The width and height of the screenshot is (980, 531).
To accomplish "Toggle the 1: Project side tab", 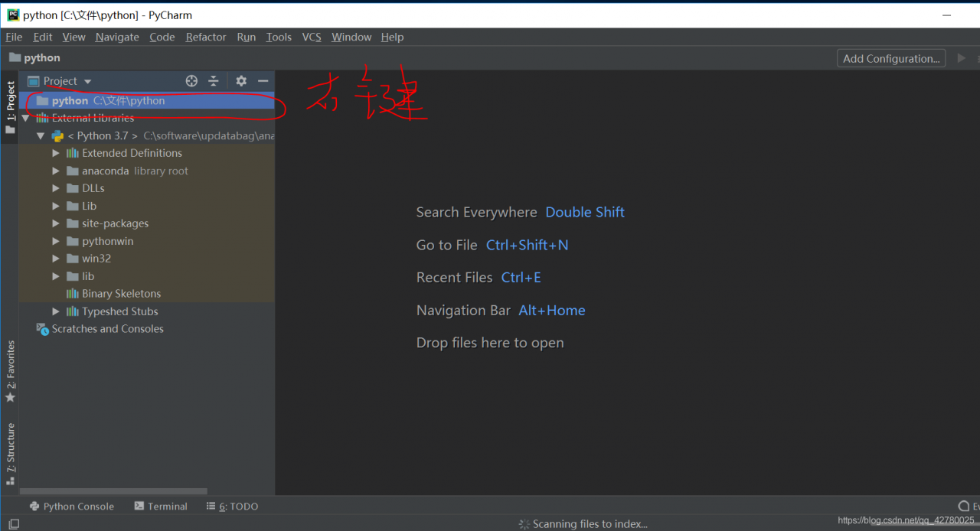I will [x=10, y=108].
